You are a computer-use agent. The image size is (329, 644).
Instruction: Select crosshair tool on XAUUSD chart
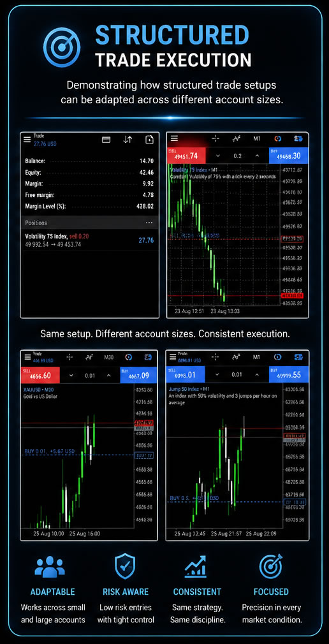[x=69, y=357]
